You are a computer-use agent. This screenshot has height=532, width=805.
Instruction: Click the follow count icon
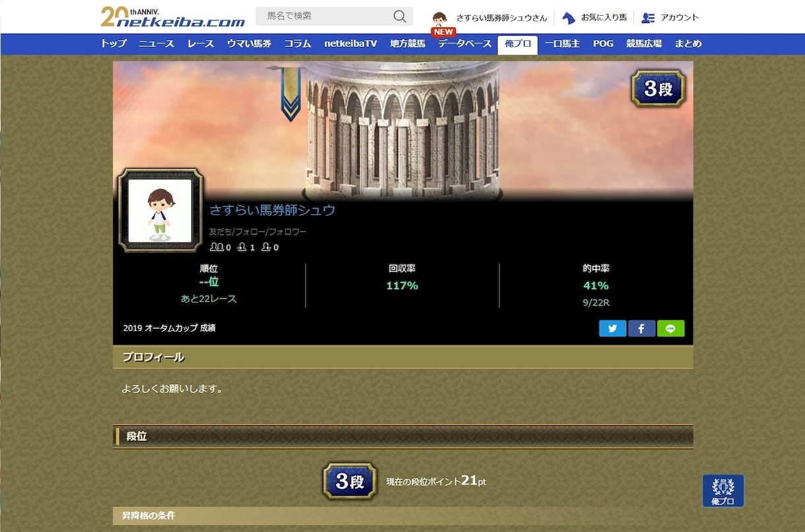pyautogui.click(x=242, y=247)
